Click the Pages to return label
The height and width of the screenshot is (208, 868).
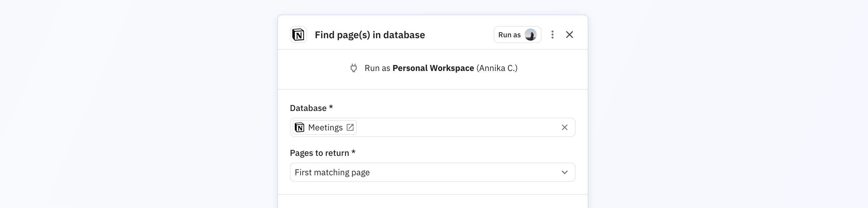(x=322, y=153)
